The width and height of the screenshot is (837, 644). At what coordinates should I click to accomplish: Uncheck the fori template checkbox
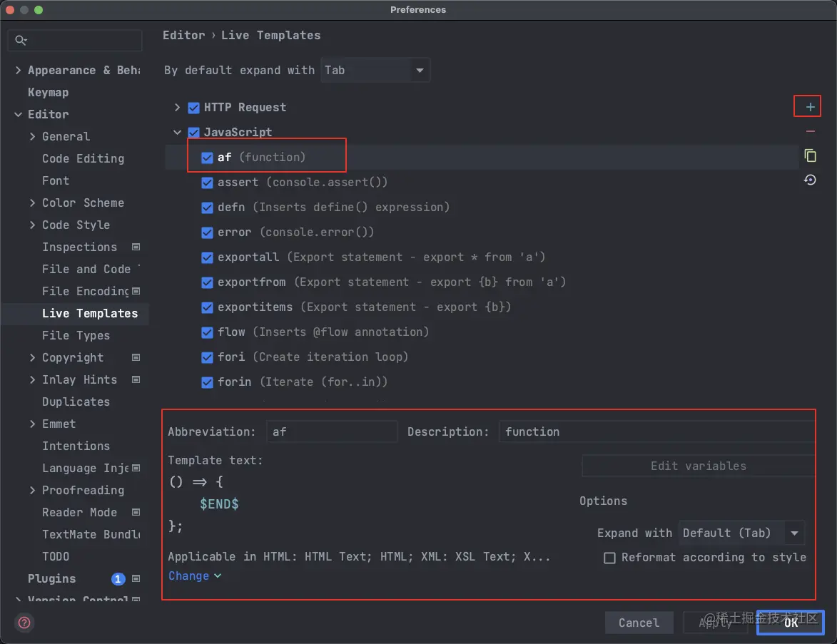coord(207,357)
